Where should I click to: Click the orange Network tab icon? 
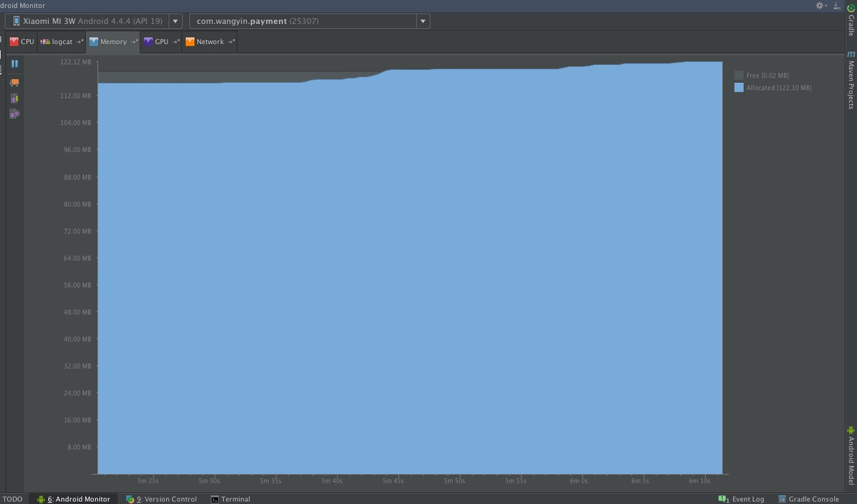(x=190, y=41)
